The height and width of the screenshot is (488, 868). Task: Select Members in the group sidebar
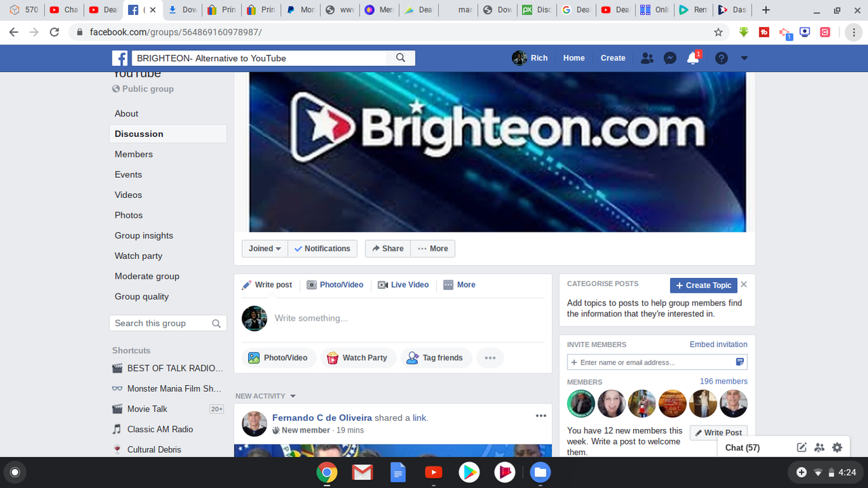click(134, 154)
